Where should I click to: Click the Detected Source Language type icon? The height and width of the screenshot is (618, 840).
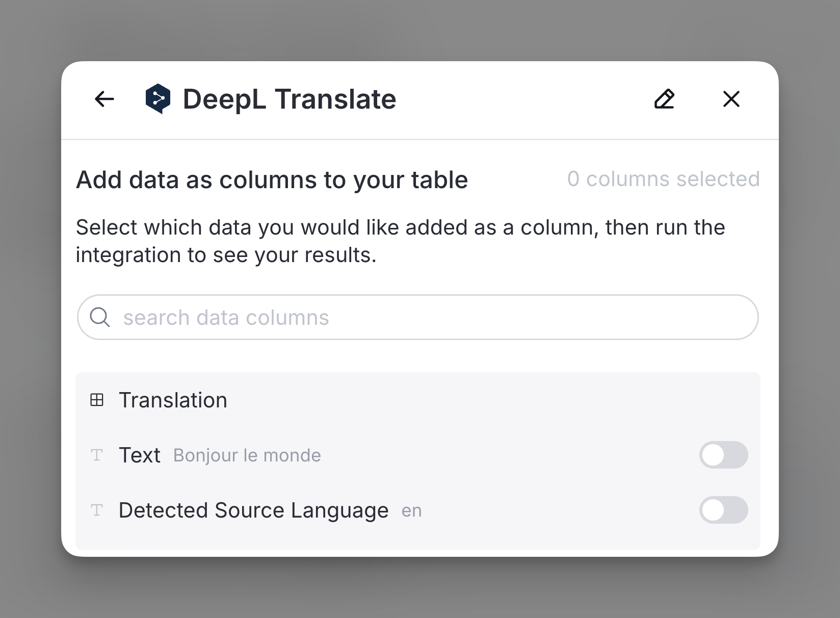click(97, 510)
